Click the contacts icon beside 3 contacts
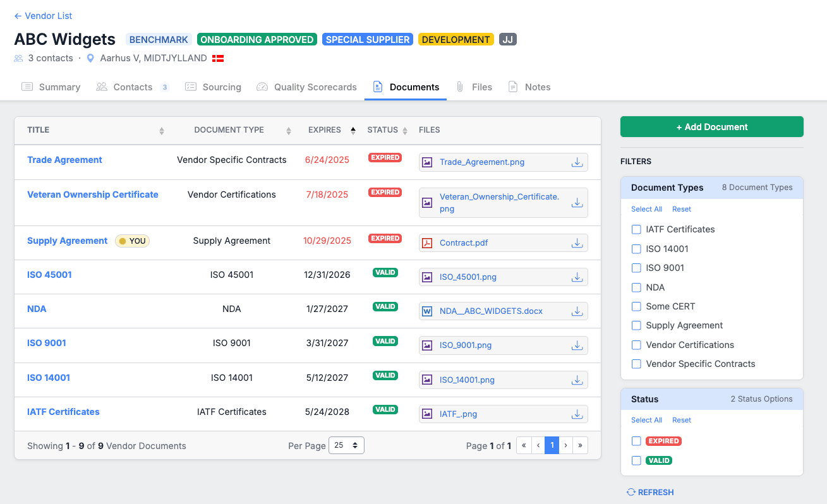The image size is (827, 504). click(18, 57)
